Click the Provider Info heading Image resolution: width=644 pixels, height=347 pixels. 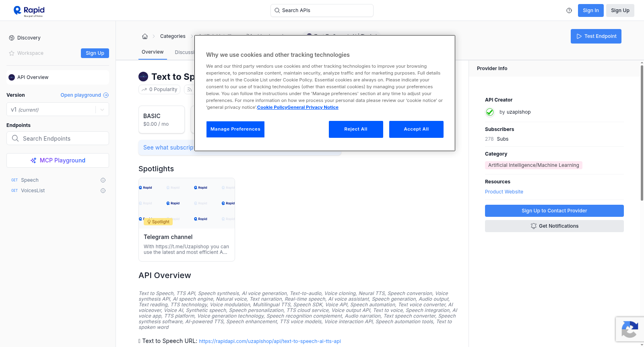click(x=492, y=69)
